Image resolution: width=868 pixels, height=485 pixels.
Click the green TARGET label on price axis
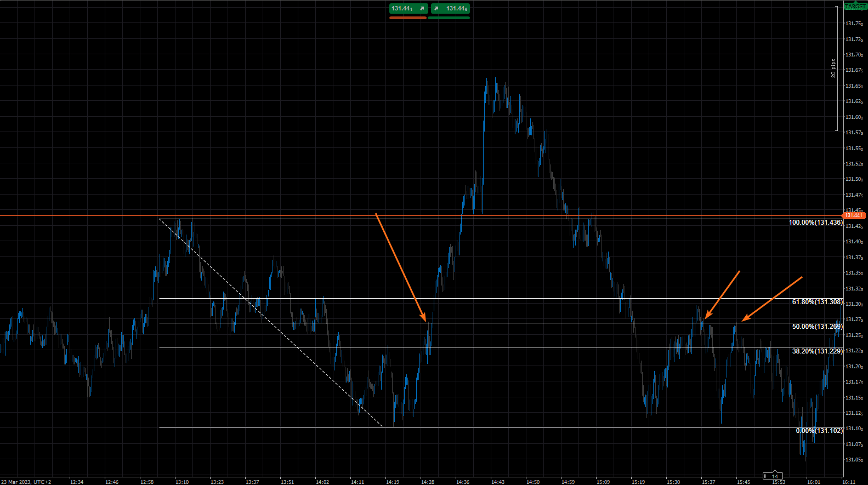(855, 7)
